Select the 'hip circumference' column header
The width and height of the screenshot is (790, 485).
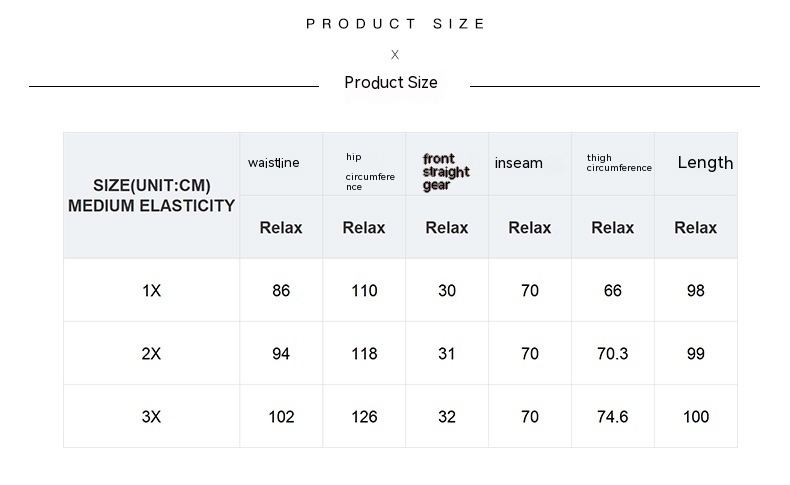coord(370,172)
